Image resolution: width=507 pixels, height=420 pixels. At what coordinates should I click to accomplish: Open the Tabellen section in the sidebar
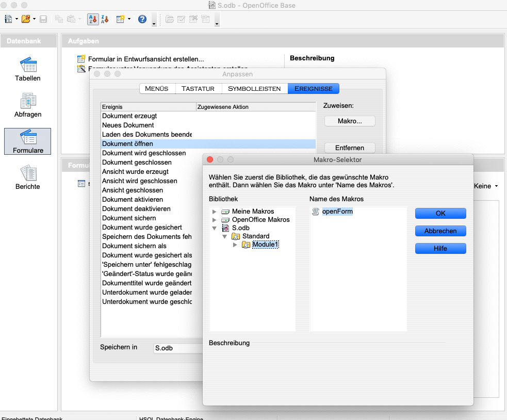tap(27, 69)
